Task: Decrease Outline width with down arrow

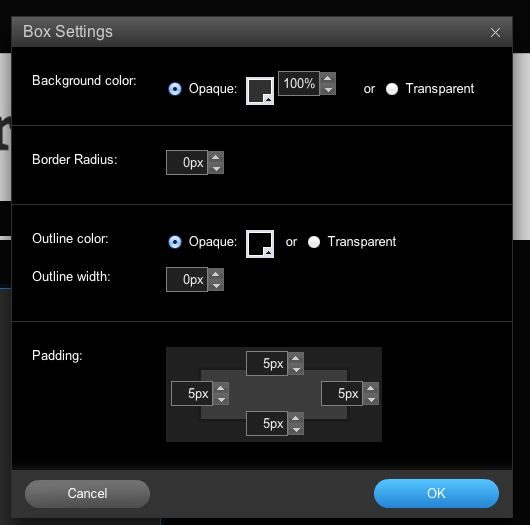Action: click(216, 285)
